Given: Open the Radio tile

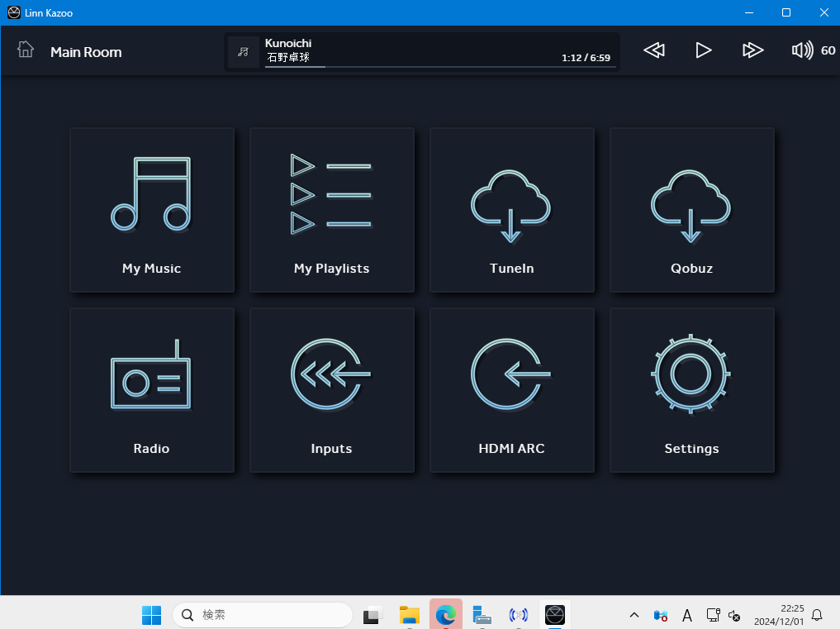Looking at the screenshot, I should pyautogui.click(x=152, y=390).
